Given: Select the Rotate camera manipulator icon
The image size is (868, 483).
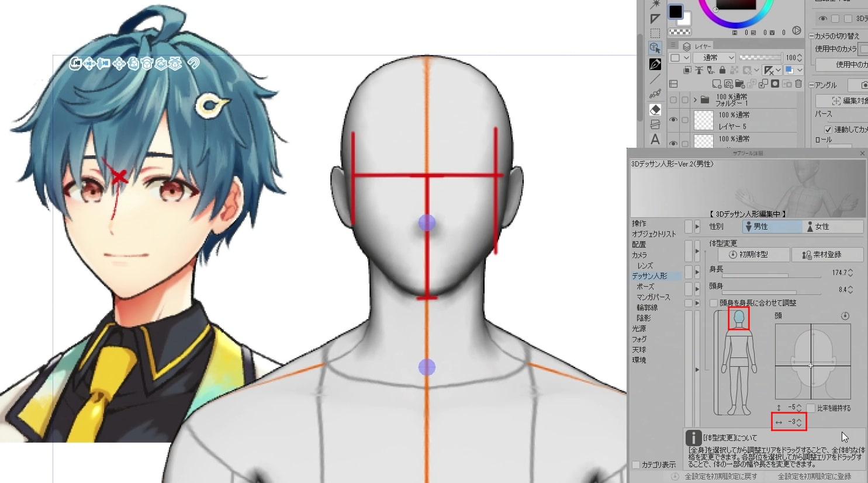Looking at the screenshot, I should point(75,63).
